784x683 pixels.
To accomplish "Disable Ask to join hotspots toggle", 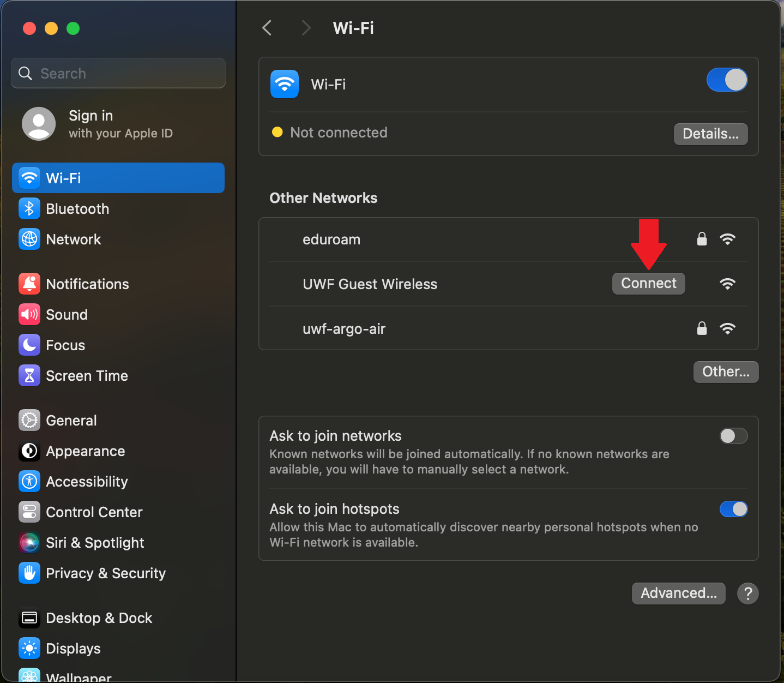I will tap(734, 509).
